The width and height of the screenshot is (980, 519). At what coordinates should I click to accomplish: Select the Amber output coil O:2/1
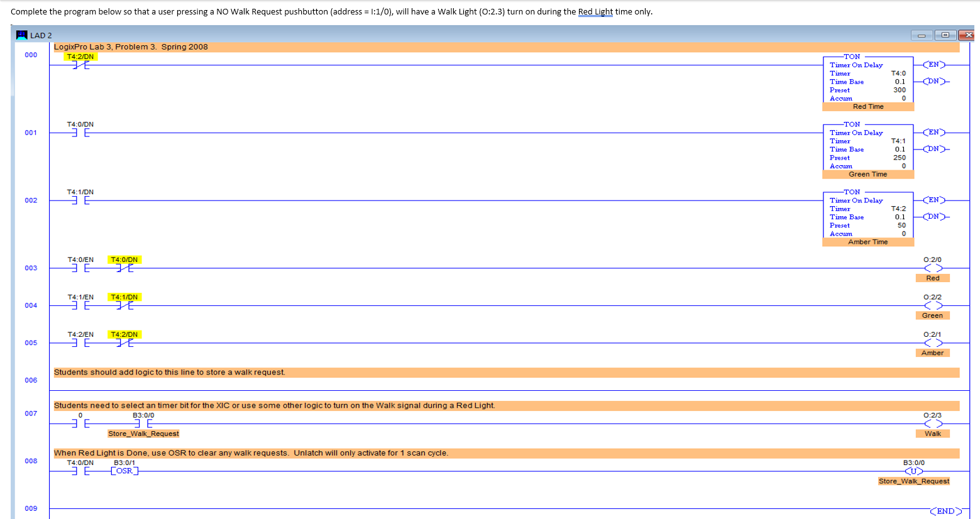click(933, 342)
